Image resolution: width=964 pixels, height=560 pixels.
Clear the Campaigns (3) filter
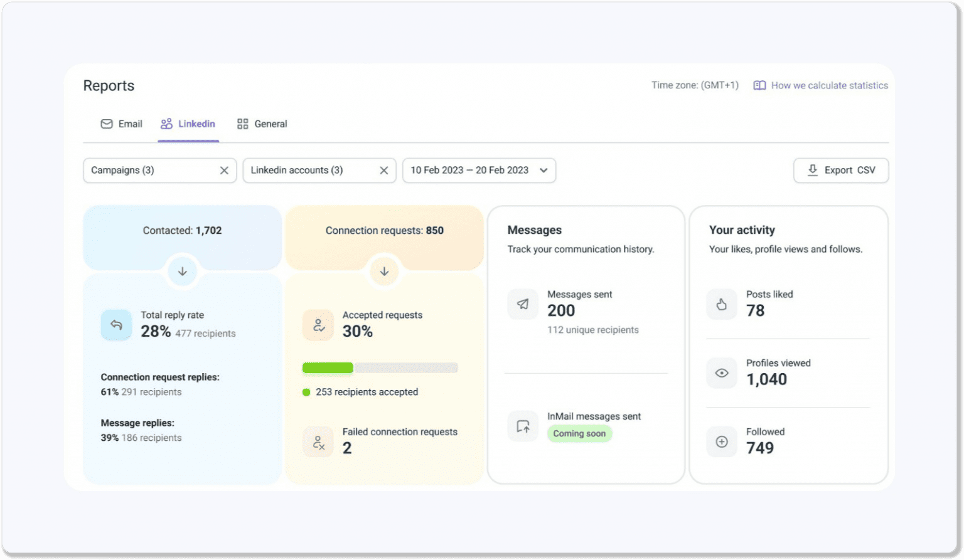tap(224, 171)
